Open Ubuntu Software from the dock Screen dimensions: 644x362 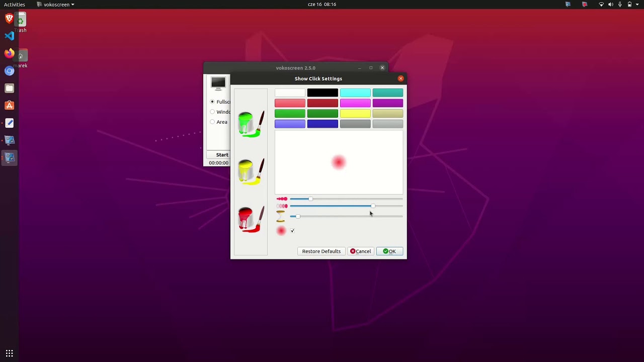click(x=9, y=106)
